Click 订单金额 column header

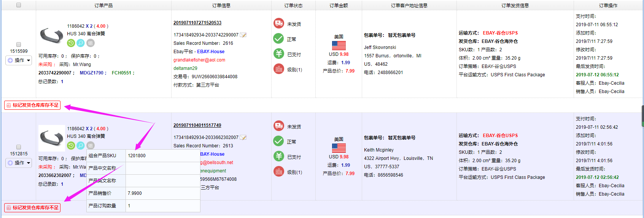point(339,5)
